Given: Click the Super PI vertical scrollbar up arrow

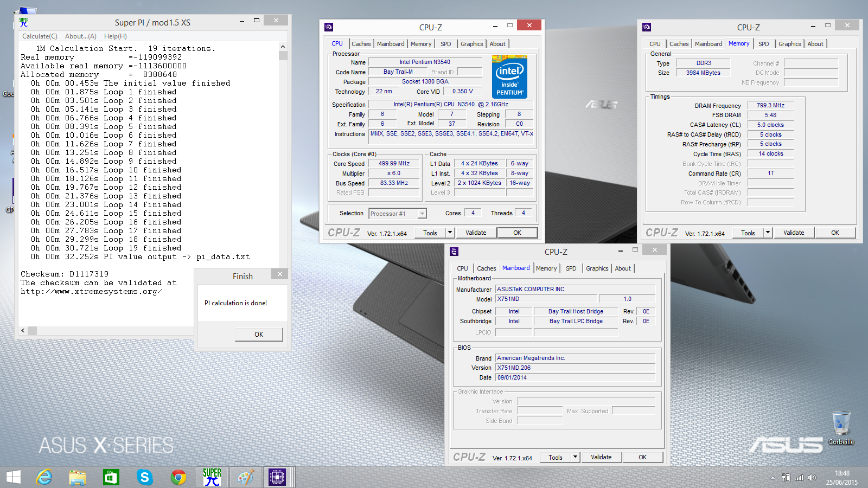Looking at the screenshot, I should [x=283, y=47].
